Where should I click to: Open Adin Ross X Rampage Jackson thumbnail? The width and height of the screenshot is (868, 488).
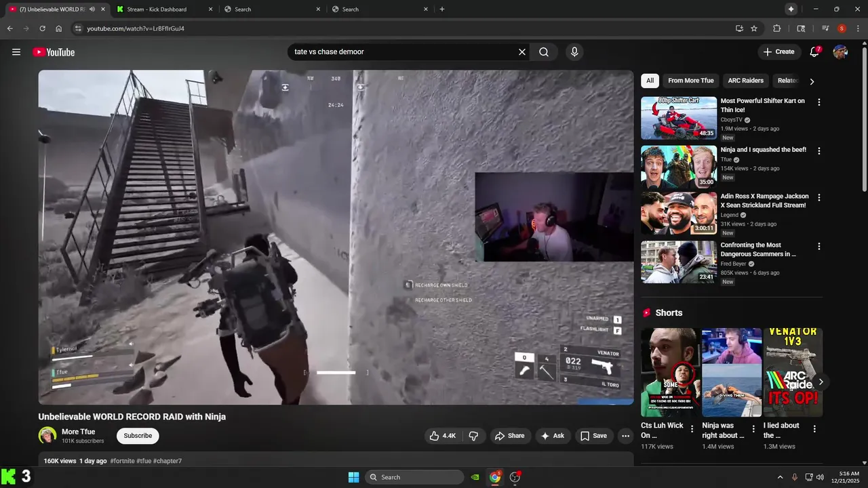click(679, 213)
